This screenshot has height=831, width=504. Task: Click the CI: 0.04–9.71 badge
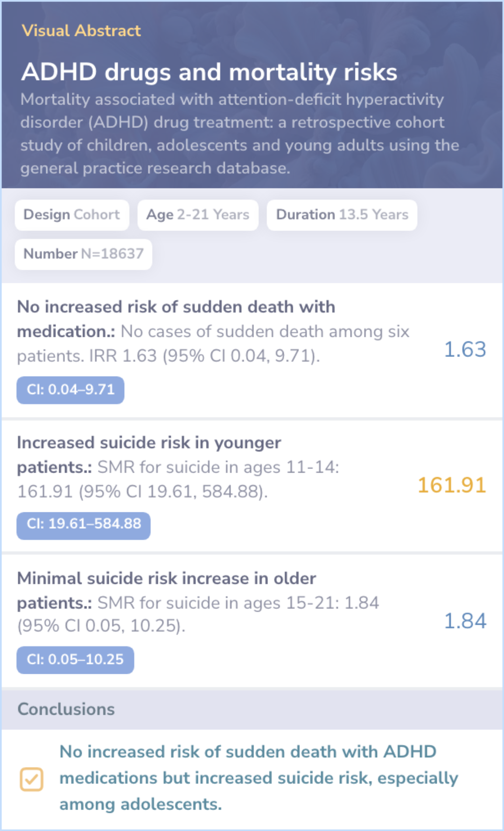tap(70, 390)
